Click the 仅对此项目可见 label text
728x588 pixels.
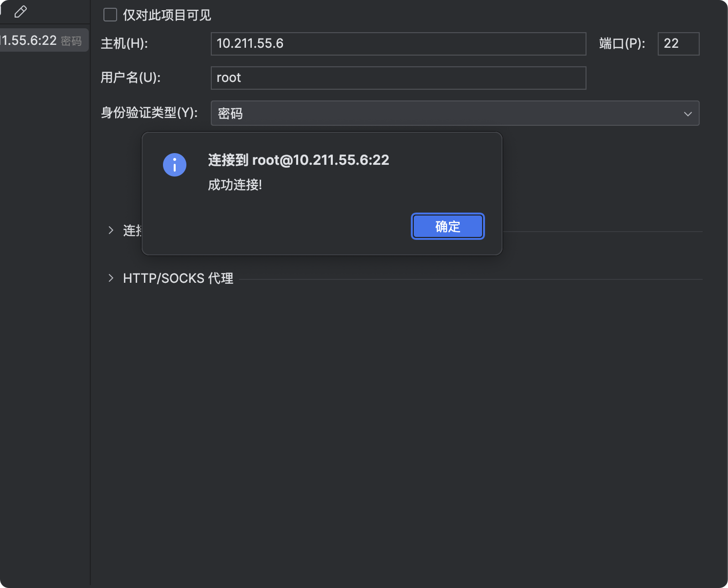(167, 15)
